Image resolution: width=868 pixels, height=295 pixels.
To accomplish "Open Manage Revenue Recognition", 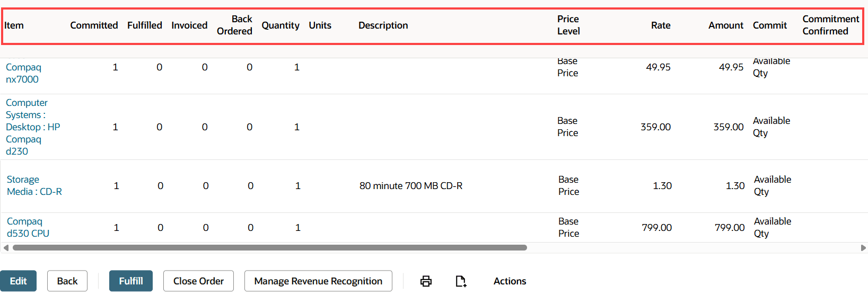I will pos(318,281).
